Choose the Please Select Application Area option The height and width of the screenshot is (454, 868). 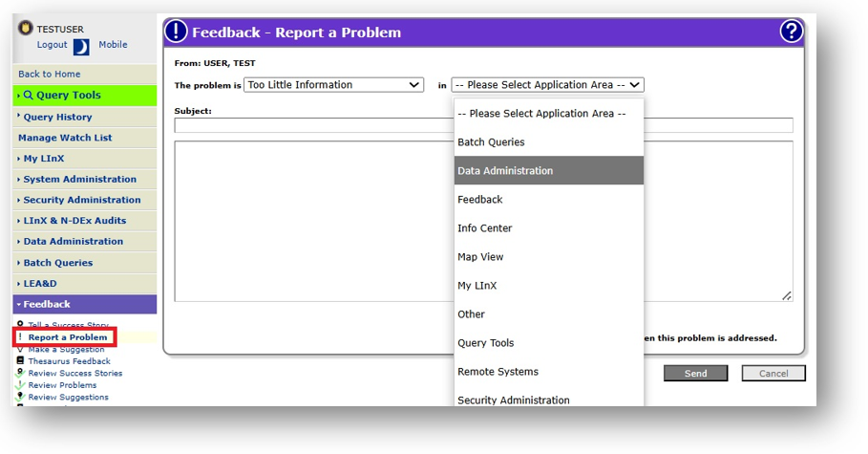click(549, 114)
